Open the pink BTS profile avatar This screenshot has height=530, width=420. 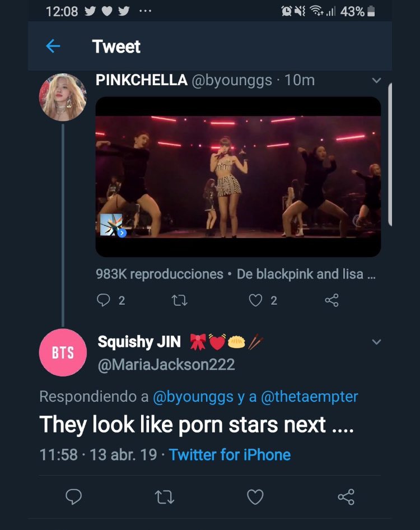pos(63,352)
